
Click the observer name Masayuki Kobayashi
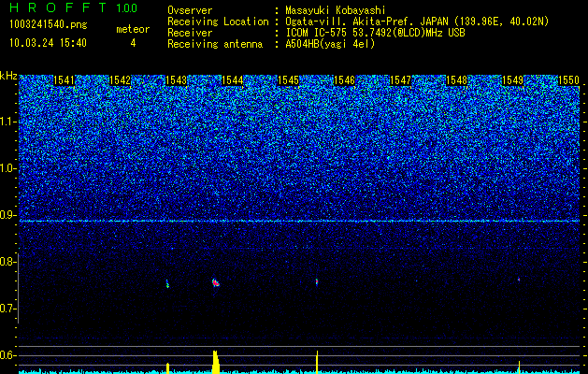tap(335, 10)
